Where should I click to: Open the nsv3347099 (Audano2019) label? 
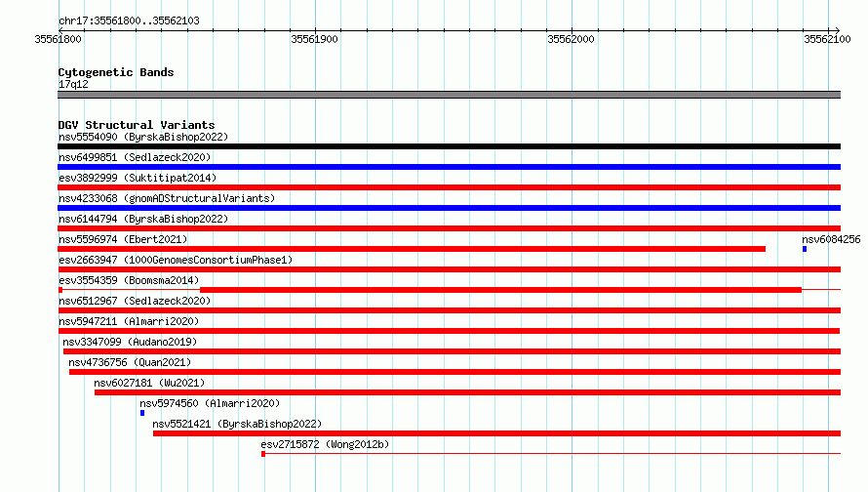(x=130, y=342)
